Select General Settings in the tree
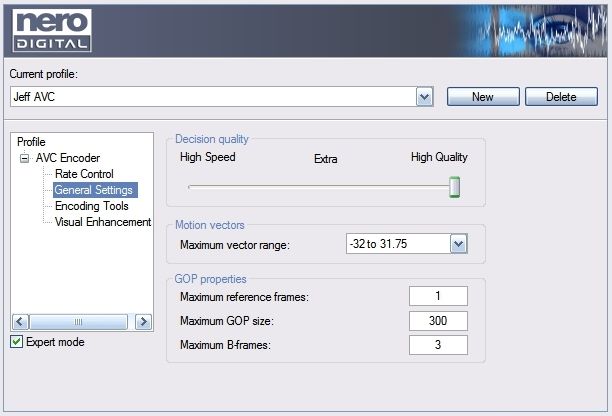Image resolution: width=612 pixels, height=416 pixels. coord(94,190)
